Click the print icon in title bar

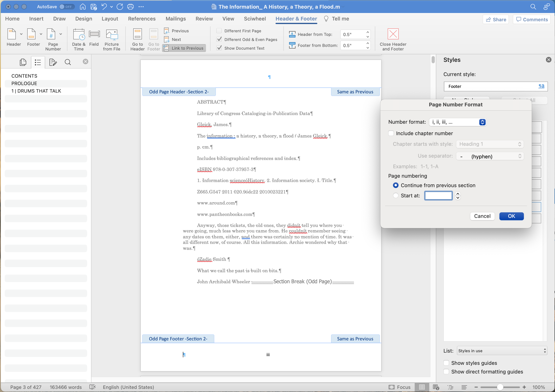click(x=130, y=7)
